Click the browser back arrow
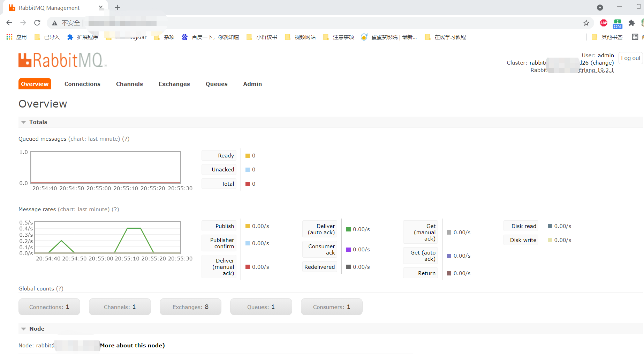This screenshot has height=354, width=644. 9,23
